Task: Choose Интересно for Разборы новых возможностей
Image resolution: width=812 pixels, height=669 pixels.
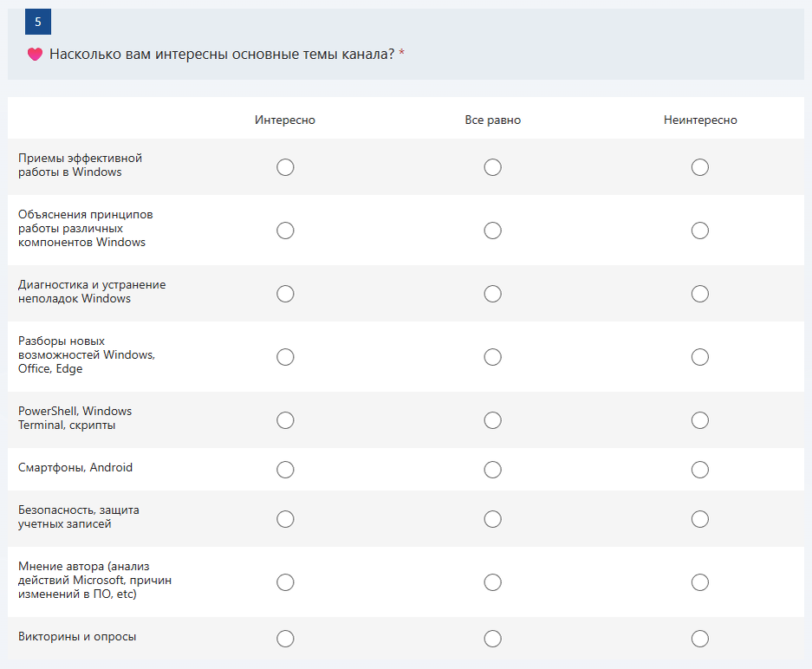Action: pyautogui.click(x=285, y=357)
